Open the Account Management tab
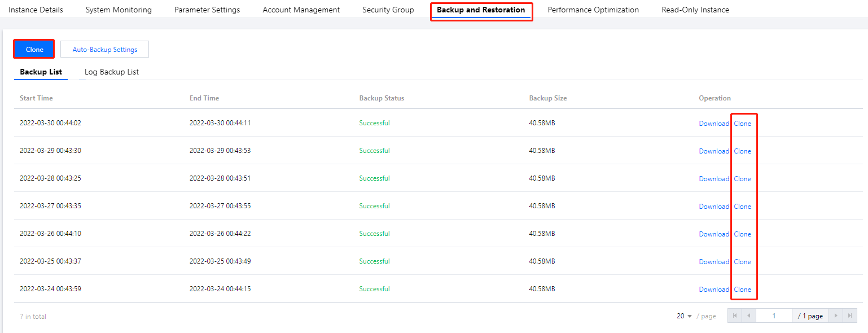Screen dimensions: 868x333 (x=301, y=10)
